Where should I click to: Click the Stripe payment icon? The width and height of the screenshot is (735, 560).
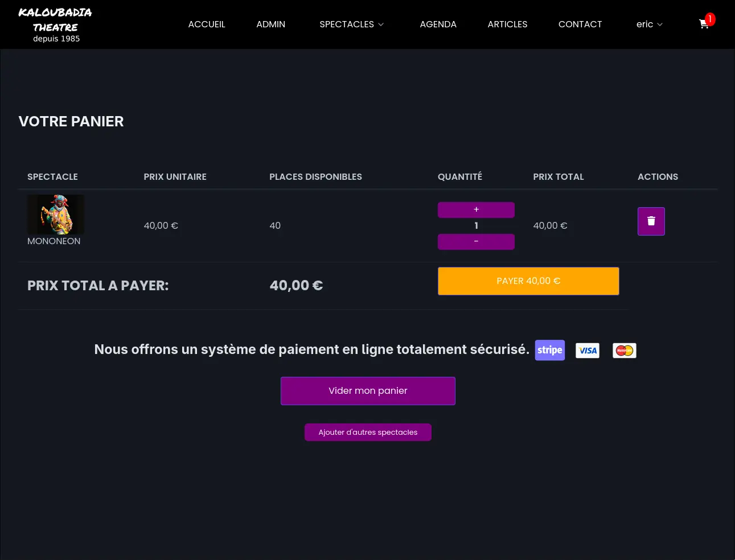pyautogui.click(x=549, y=350)
